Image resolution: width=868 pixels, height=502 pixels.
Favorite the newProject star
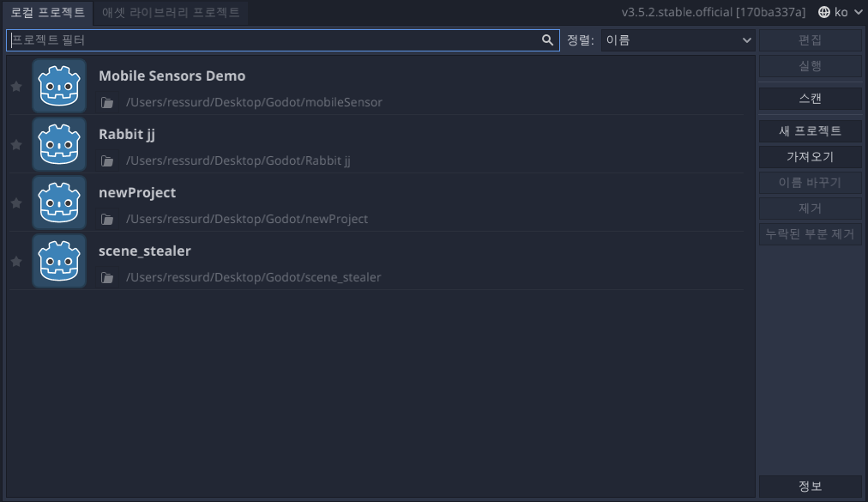pyautogui.click(x=16, y=203)
